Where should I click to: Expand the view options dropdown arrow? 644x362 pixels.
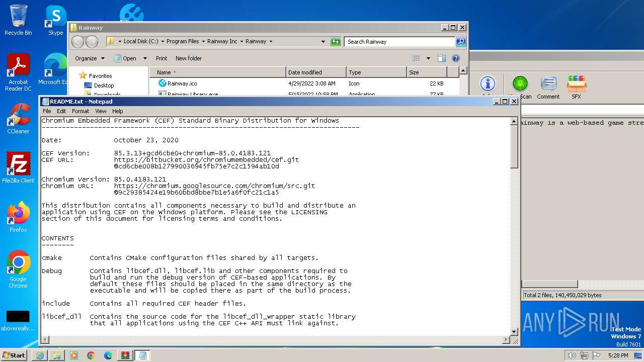(x=428, y=58)
